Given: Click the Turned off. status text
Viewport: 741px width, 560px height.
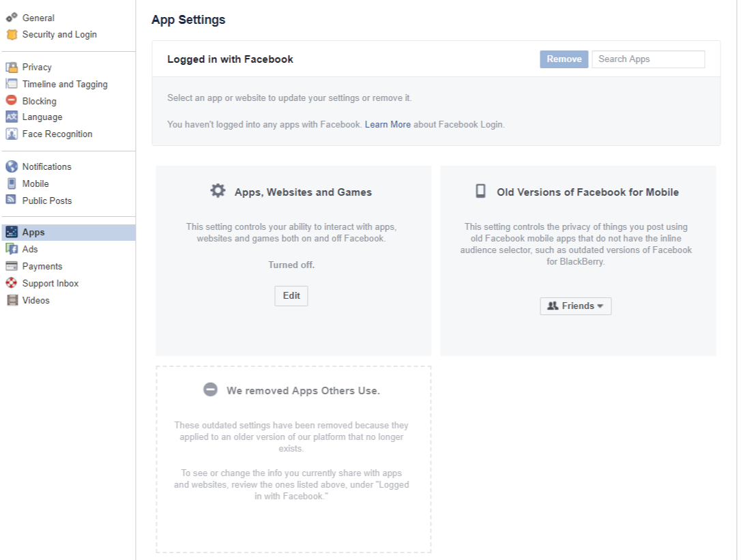Looking at the screenshot, I should (291, 265).
